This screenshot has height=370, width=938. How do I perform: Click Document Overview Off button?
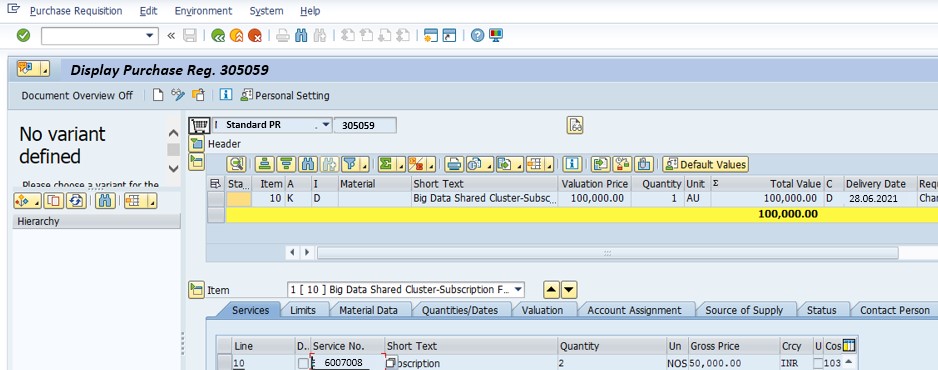click(x=77, y=96)
